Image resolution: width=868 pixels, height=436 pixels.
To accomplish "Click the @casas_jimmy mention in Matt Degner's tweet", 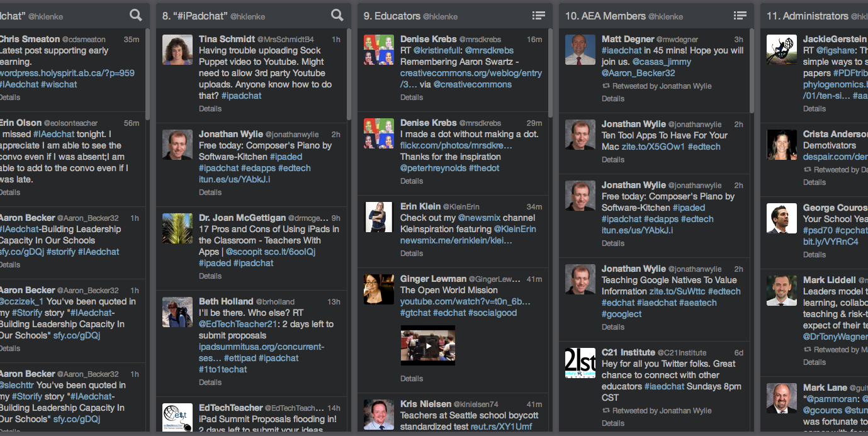I will coord(662,62).
